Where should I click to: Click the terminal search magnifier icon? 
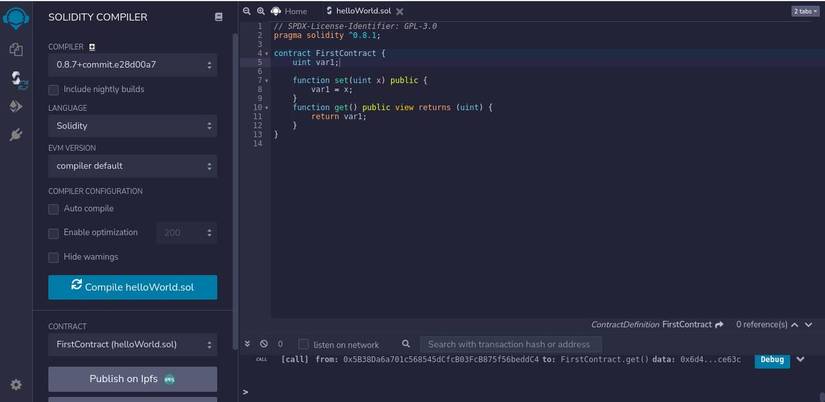click(x=406, y=344)
